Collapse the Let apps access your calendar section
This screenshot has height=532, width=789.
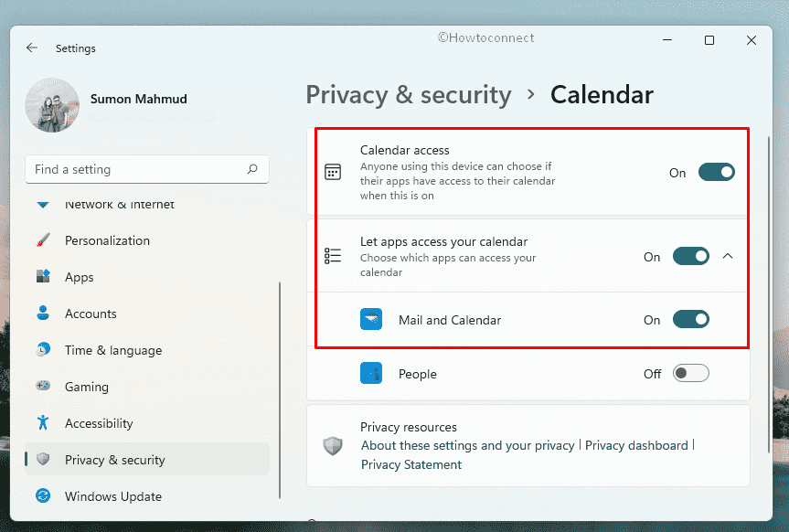[x=728, y=257]
